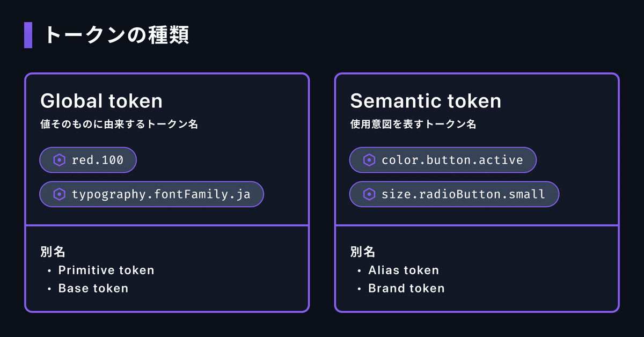This screenshot has width=644, height=337.
Task: Click the Semantic token heading
Action: (x=426, y=101)
